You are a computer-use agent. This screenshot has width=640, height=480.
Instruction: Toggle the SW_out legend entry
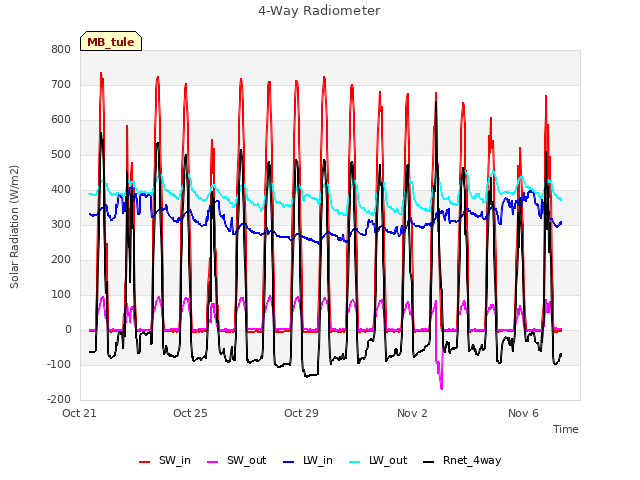pyautogui.click(x=237, y=460)
